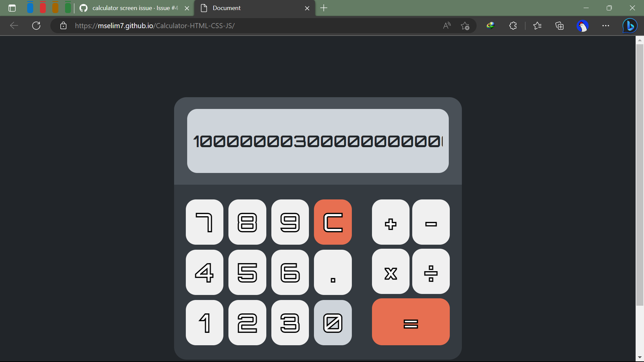
Task: Toggle vertical tabs layout
Action: click(x=12, y=8)
